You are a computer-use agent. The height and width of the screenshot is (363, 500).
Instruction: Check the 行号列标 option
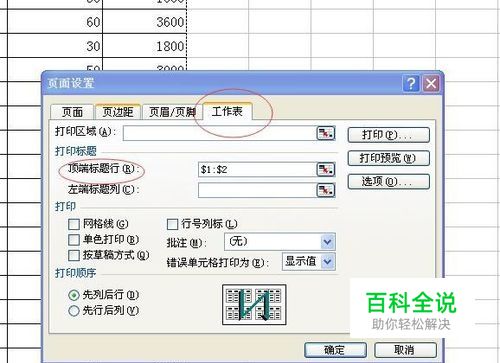coord(172,224)
